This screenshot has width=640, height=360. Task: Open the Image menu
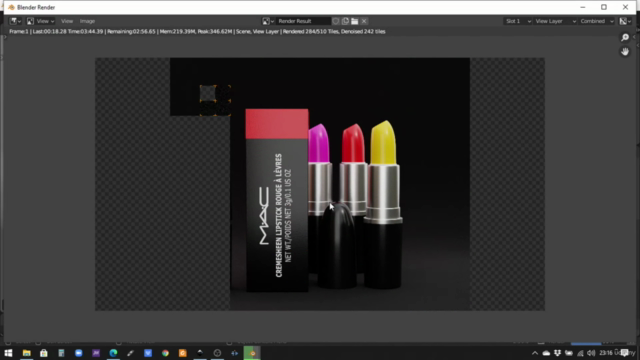(87, 21)
